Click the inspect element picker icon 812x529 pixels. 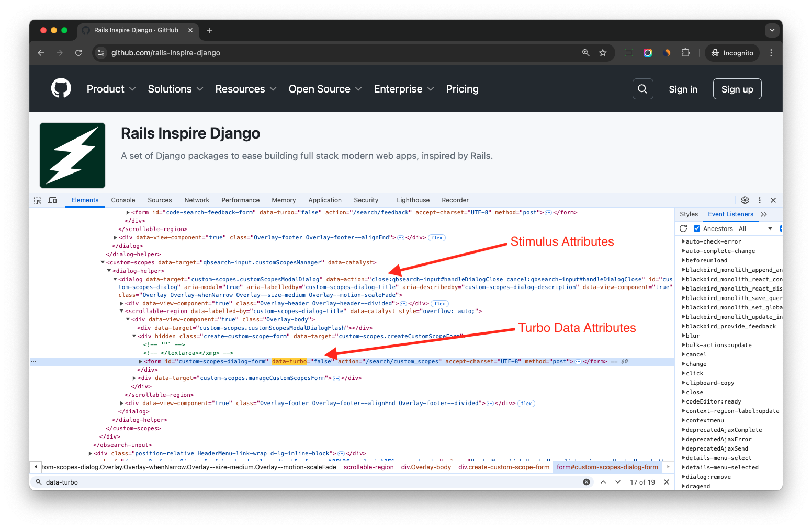(38, 200)
